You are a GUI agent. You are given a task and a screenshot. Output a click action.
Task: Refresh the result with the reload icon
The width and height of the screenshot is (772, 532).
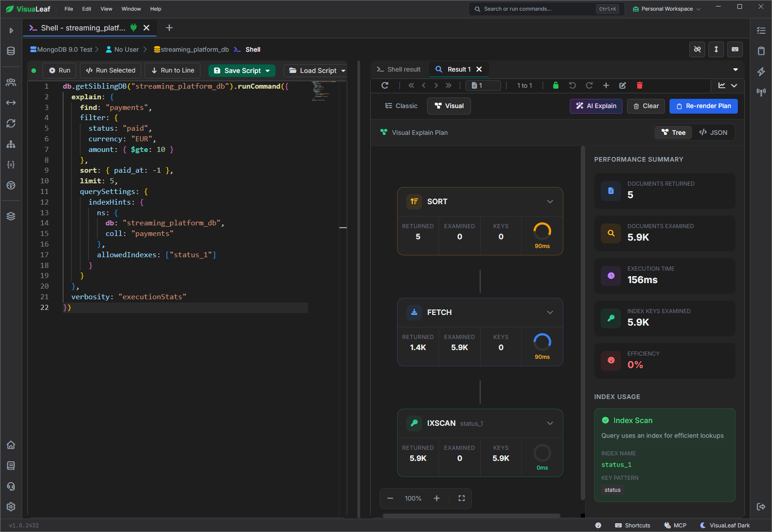click(385, 85)
